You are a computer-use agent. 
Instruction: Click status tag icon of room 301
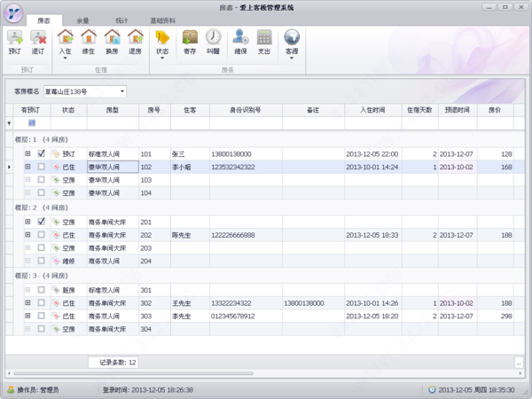click(56, 290)
